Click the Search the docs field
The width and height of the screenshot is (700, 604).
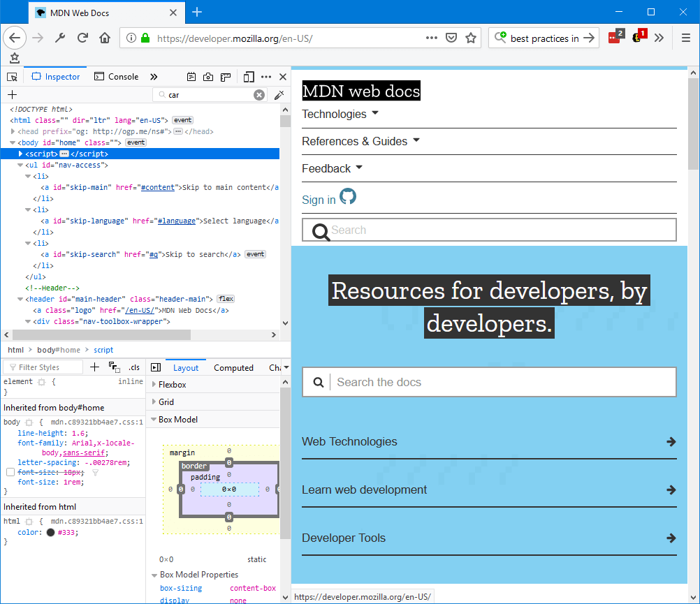[489, 382]
